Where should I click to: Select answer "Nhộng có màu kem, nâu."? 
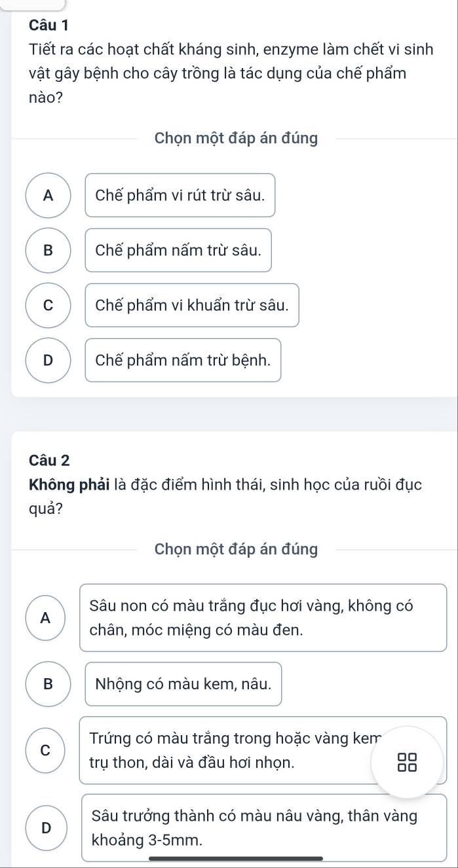click(183, 684)
